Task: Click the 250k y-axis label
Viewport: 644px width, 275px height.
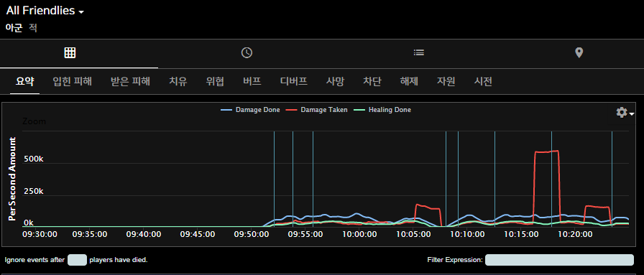Action: [x=33, y=192]
